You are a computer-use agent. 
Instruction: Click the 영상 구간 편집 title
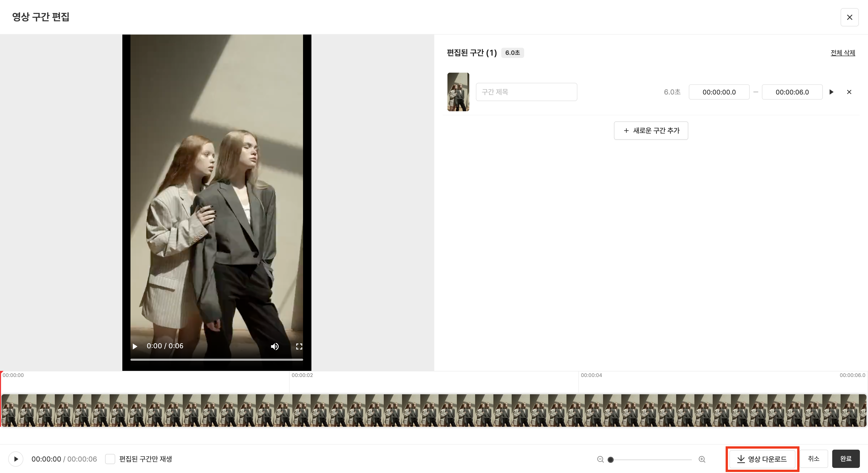pyautogui.click(x=41, y=17)
